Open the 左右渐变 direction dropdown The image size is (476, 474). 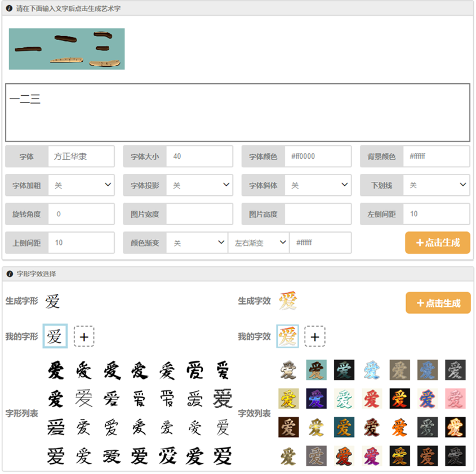pos(259,243)
